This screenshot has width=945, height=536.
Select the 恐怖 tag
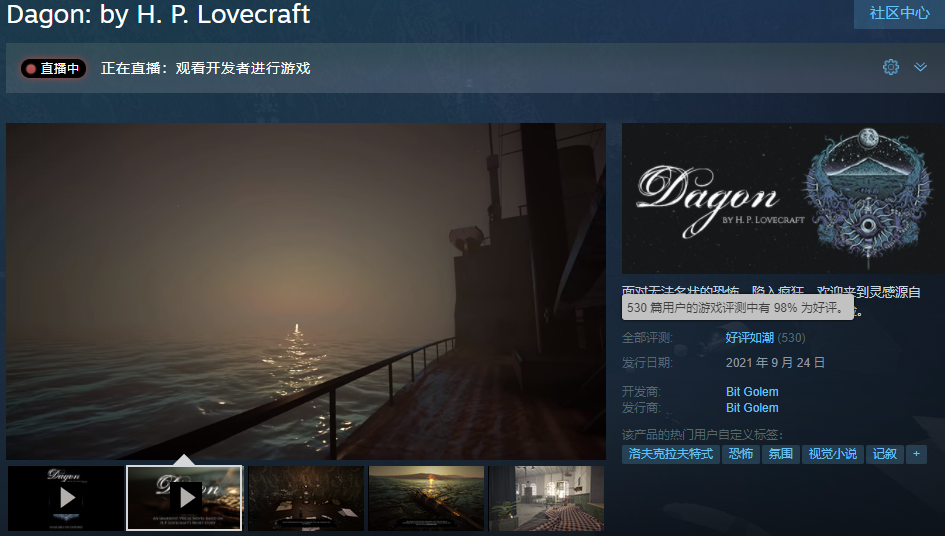pos(741,454)
